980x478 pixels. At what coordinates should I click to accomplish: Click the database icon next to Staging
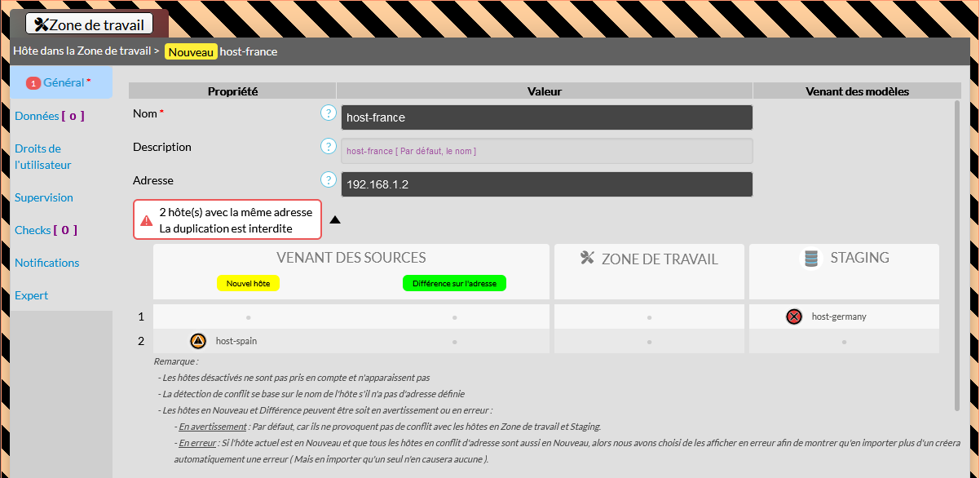pyautogui.click(x=810, y=259)
